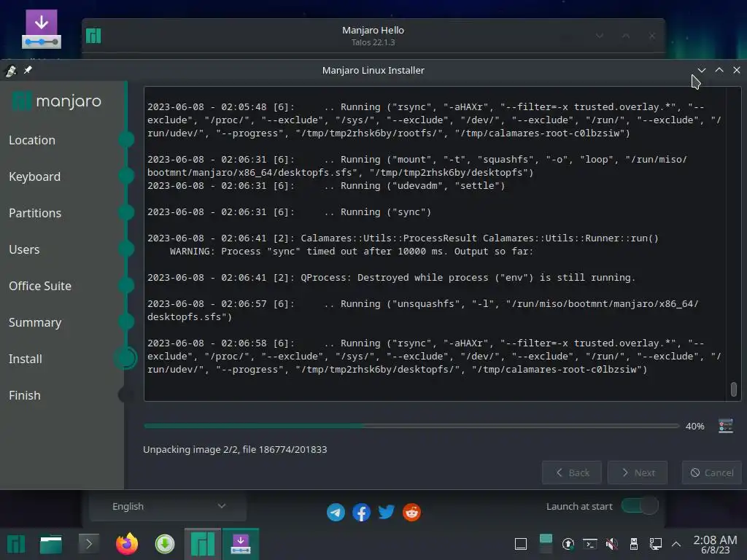The width and height of the screenshot is (747, 560).
Task: Click the pin window icon in installer titlebar
Action: (28, 70)
